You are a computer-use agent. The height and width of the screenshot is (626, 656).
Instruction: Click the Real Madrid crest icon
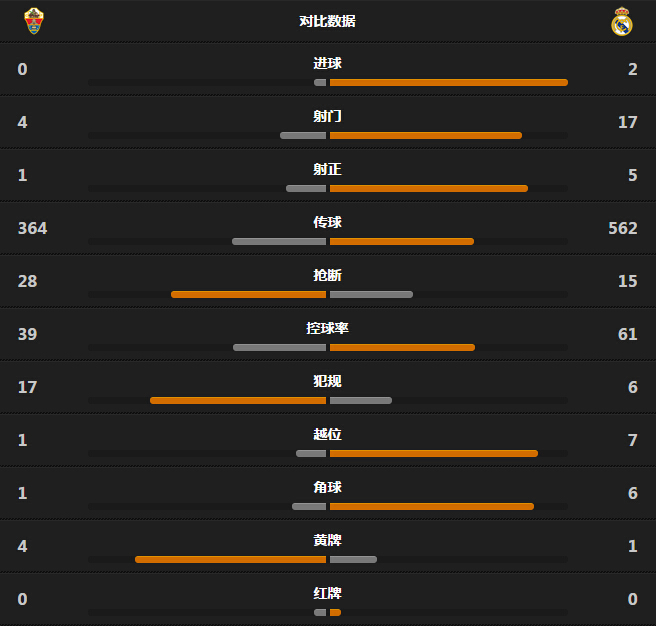[x=622, y=21]
